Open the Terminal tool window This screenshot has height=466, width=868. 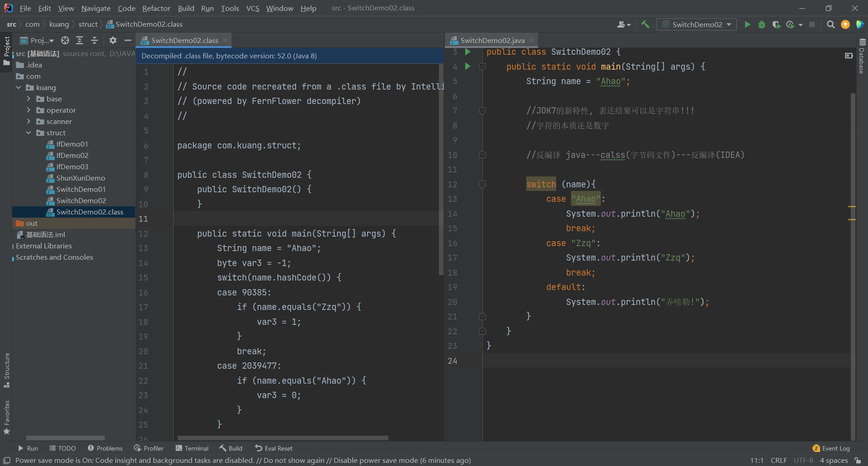(192, 448)
